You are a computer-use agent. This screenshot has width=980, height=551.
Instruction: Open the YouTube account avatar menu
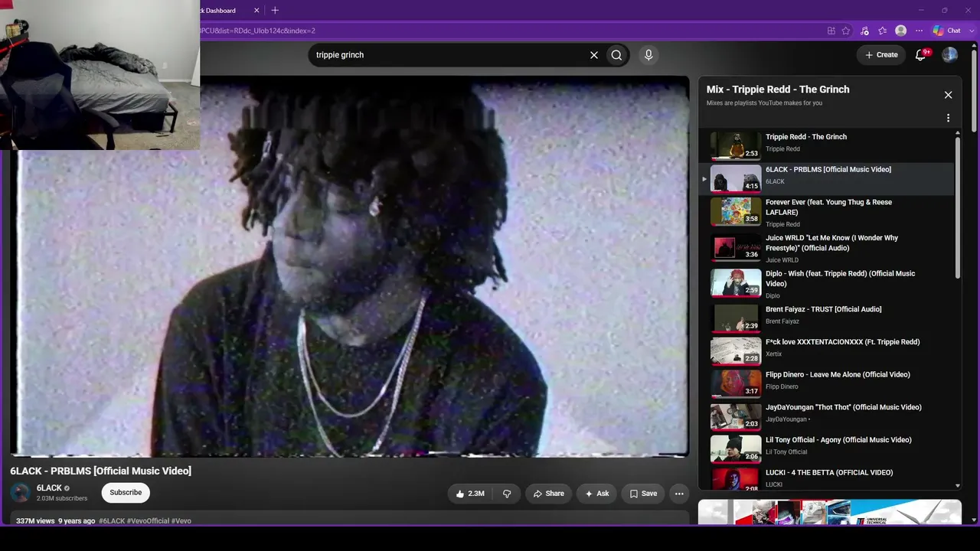pyautogui.click(x=949, y=55)
